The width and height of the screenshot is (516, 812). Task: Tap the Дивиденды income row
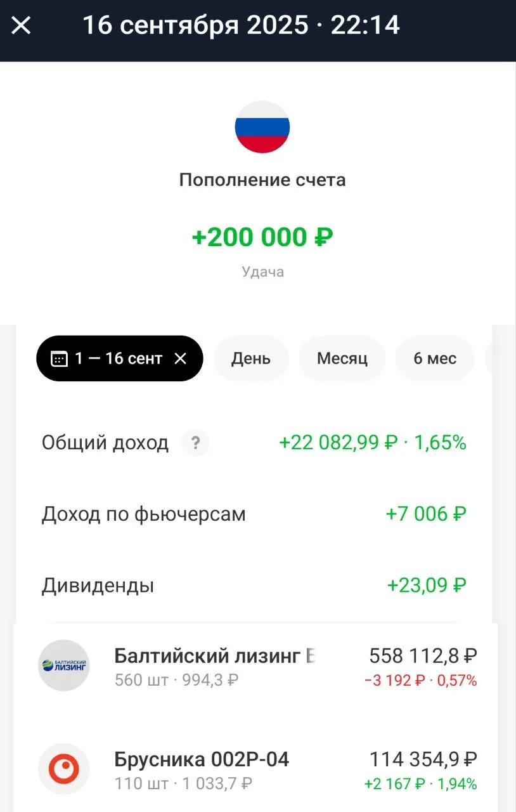click(x=254, y=585)
